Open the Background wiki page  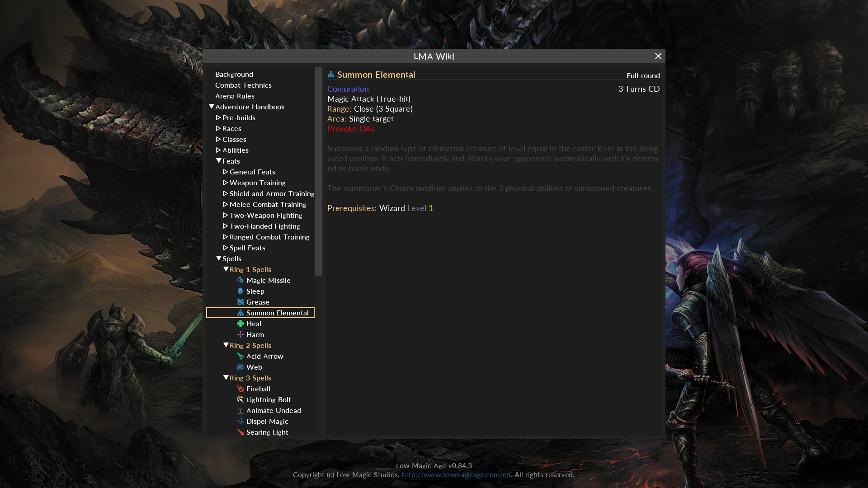click(234, 74)
